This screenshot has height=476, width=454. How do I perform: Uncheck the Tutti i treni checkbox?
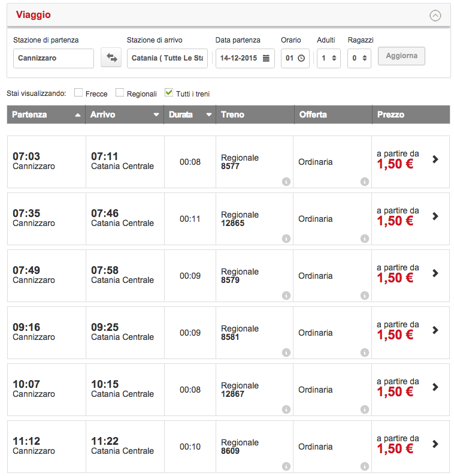click(169, 93)
